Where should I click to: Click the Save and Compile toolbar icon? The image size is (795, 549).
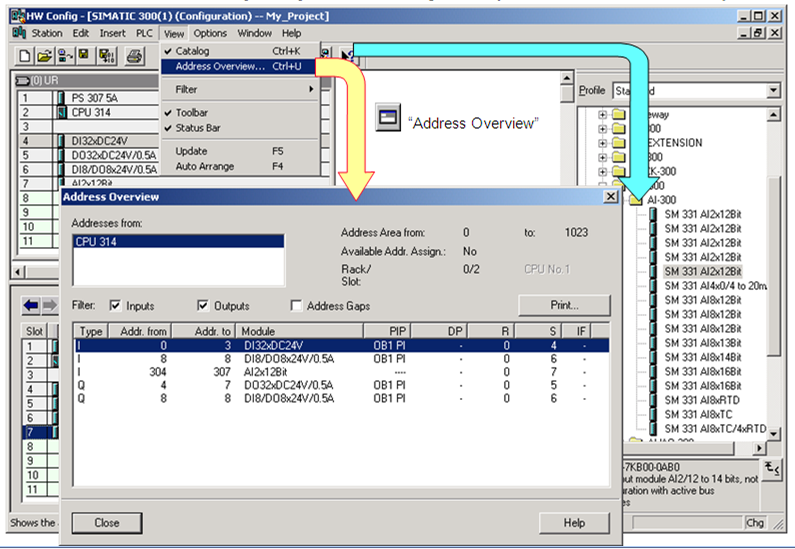point(107,56)
